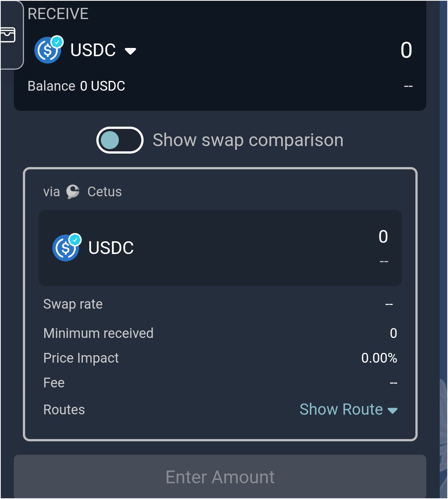Toggle Show swap comparison switch
448x499 pixels.
pyautogui.click(x=120, y=140)
